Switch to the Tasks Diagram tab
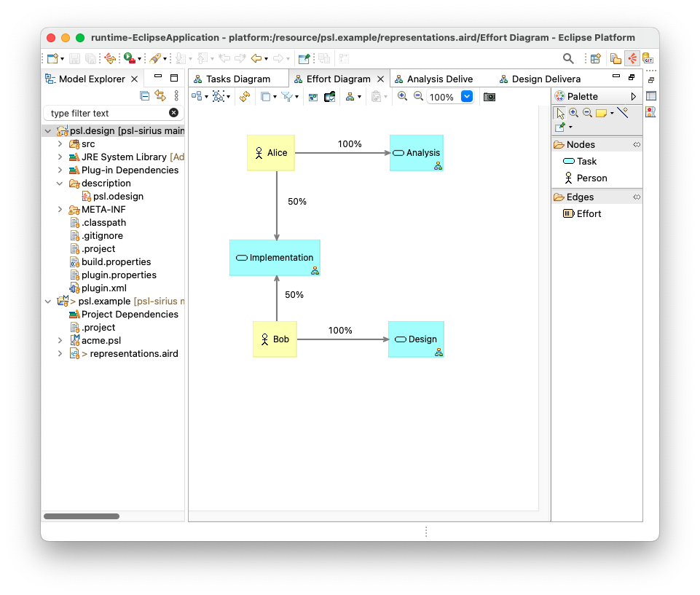 [x=237, y=79]
